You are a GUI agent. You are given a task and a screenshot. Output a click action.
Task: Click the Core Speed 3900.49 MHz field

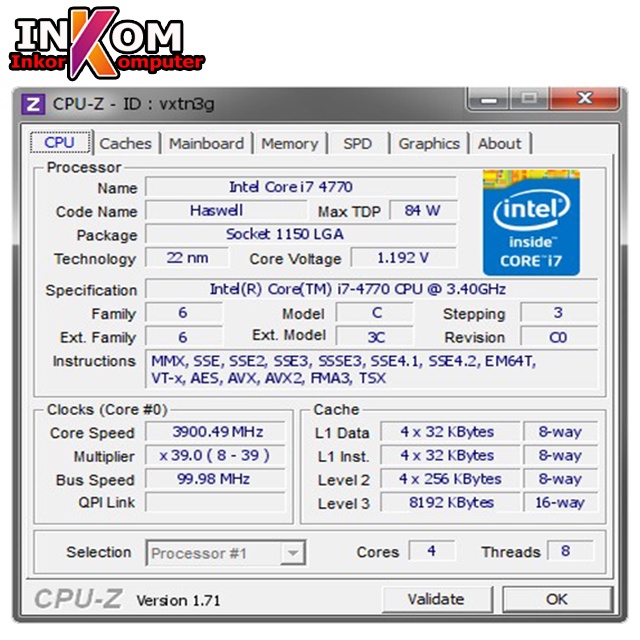coord(215,432)
